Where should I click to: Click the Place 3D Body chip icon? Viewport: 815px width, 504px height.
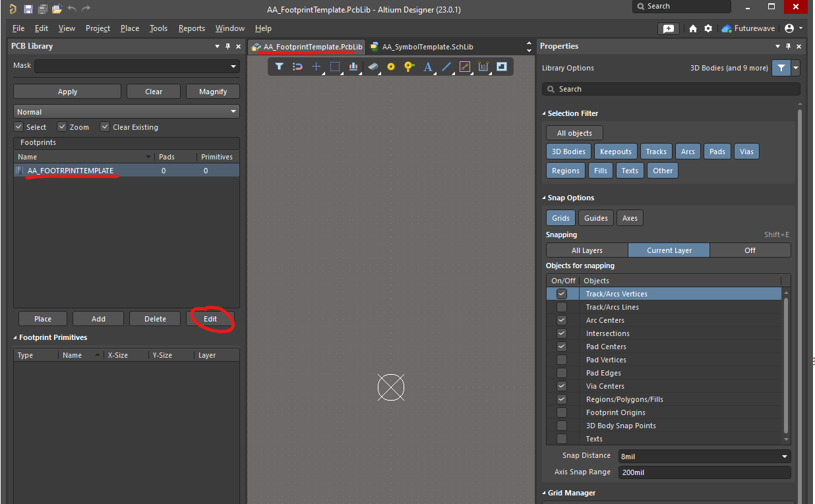tap(373, 67)
